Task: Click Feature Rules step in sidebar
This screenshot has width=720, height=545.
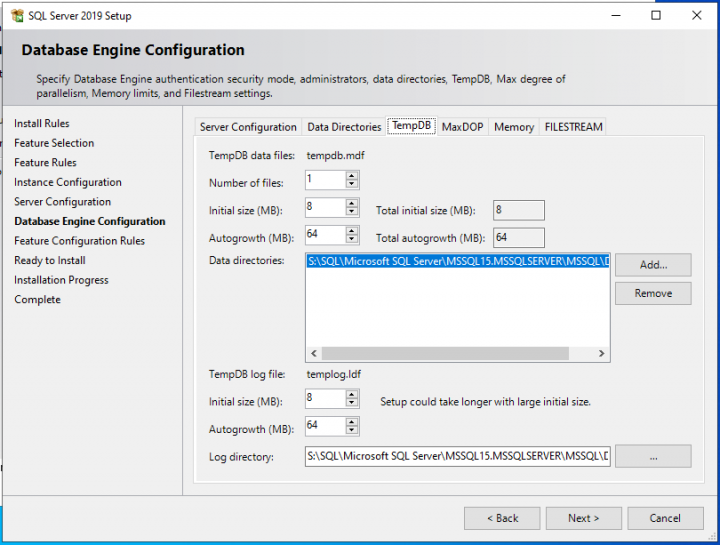Action: (45, 163)
